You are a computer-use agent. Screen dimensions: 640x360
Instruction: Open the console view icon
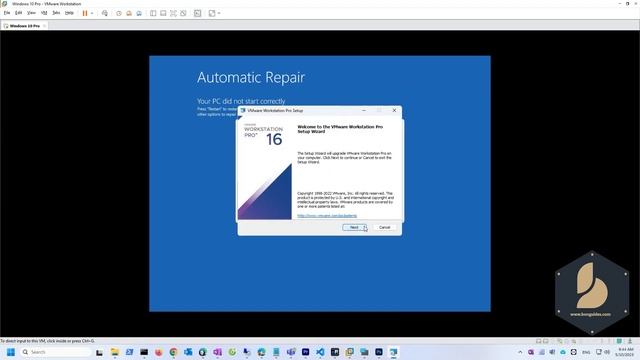[198, 13]
